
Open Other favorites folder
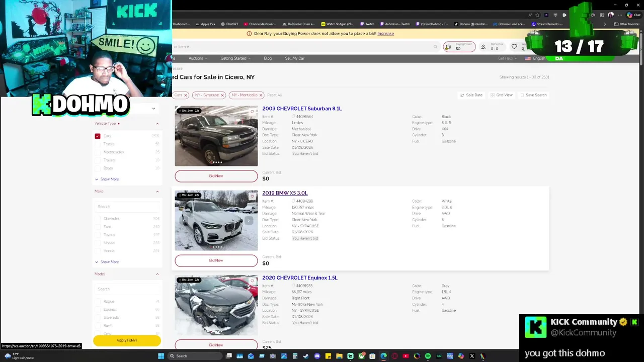click(x=627, y=24)
